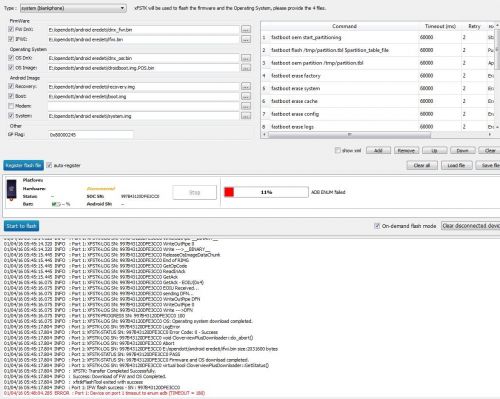Toggle the FW Dnx checkbox

pyautogui.click(x=11, y=29)
